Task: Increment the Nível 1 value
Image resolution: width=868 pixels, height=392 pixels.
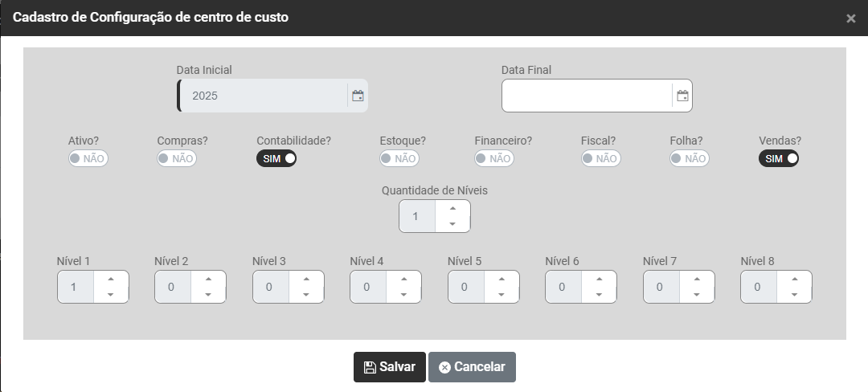Action: pos(111,280)
